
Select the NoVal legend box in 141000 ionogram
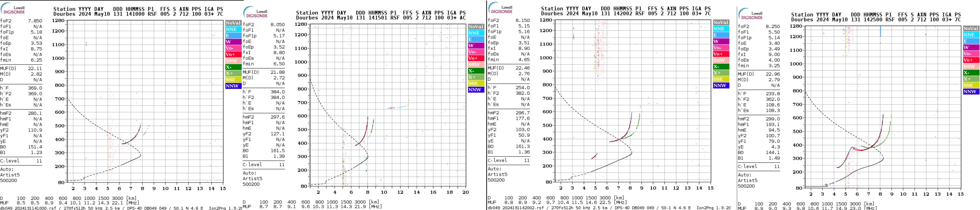tap(233, 23)
